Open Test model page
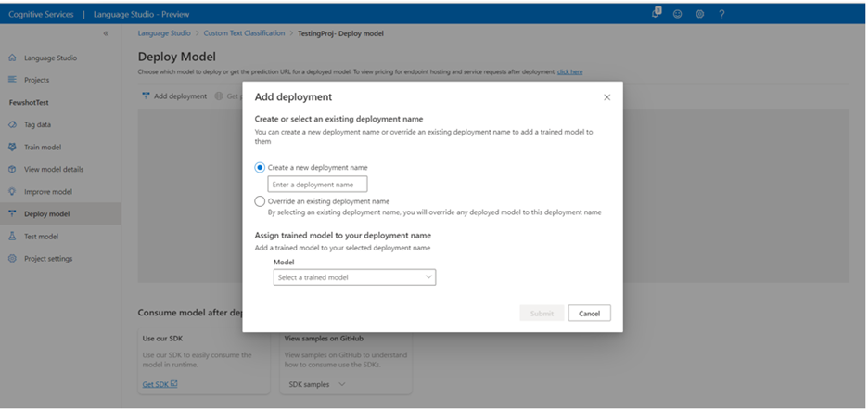This screenshot has width=868, height=411. 41,236
